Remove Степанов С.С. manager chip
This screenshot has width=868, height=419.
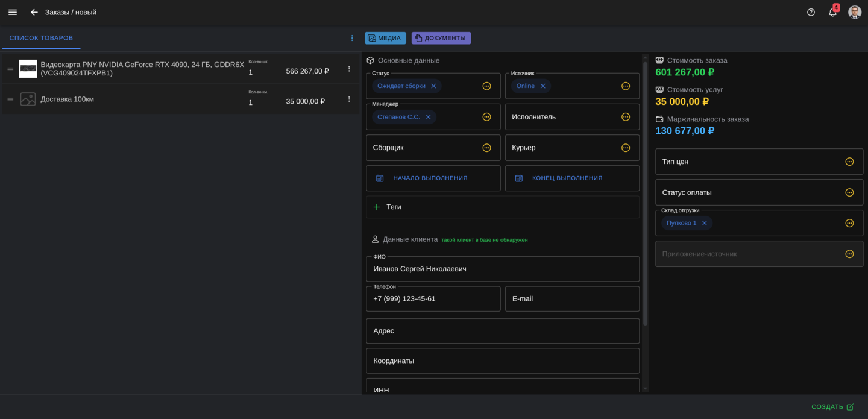[x=428, y=117]
